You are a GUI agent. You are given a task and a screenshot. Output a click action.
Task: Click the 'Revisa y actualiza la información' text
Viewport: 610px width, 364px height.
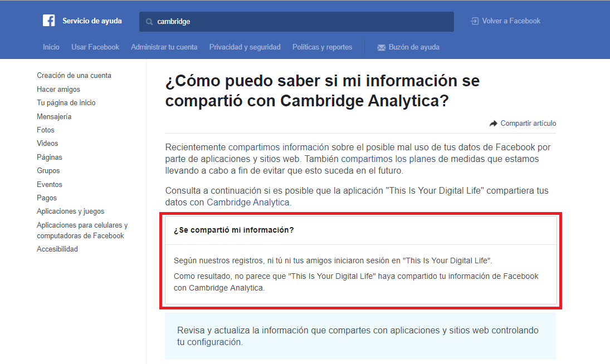[358, 336]
